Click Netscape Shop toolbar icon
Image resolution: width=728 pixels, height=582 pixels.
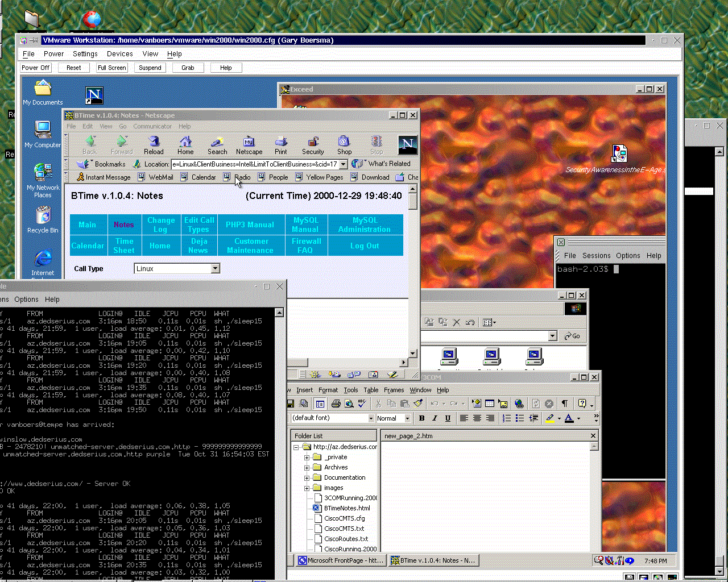(344, 142)
